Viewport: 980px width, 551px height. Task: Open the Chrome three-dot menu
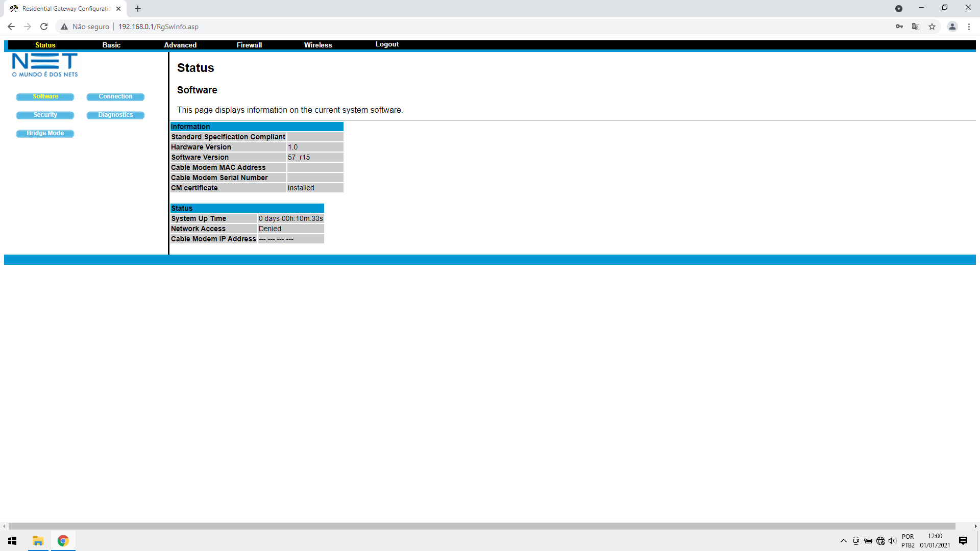[969, 27]
